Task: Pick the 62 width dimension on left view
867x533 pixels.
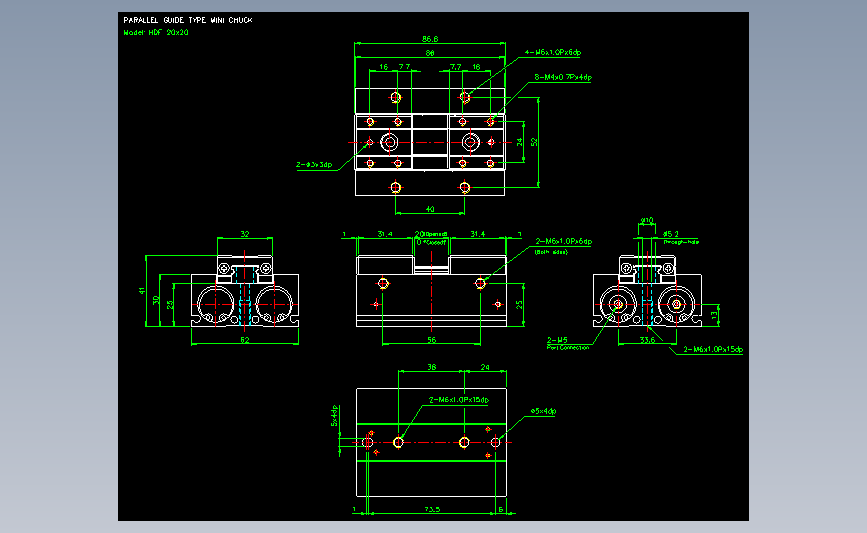Action: click(245, 340)
